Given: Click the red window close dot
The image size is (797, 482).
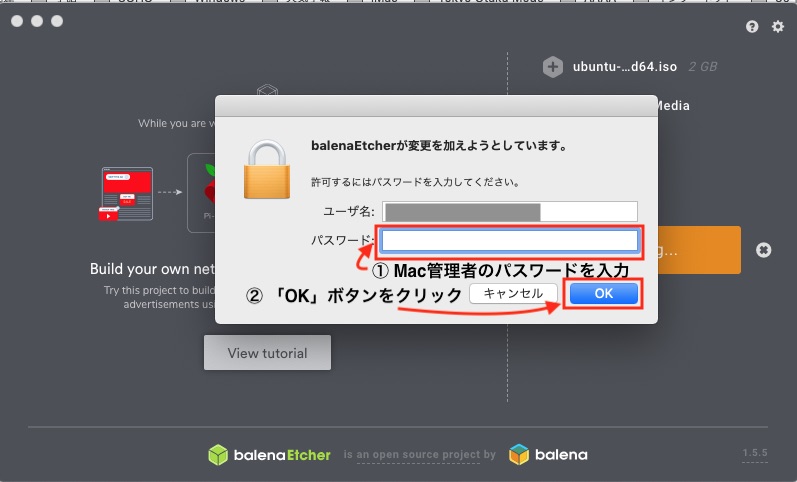Looking at the screenshot, I should coord(17,21).
